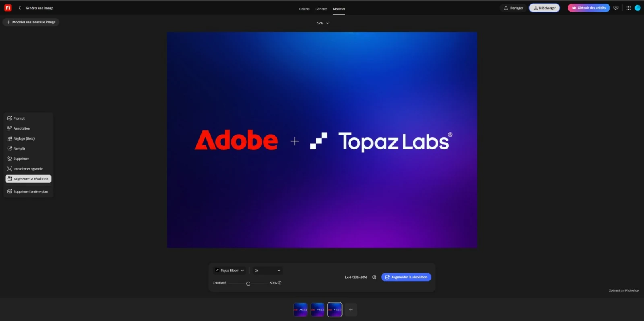
Task: Open the Adobe apps grid menu
Action: tap(628, 8)
